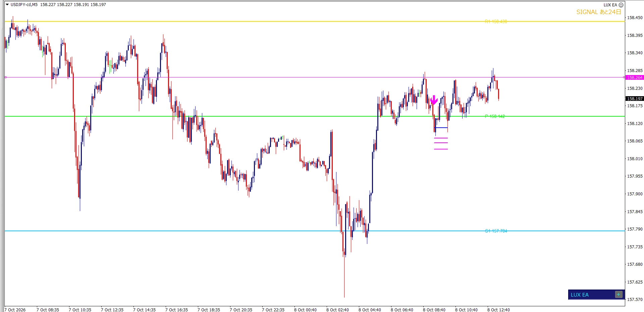Click the R1 pivot label
Screen dimensions: 644x312
point(496,21)
